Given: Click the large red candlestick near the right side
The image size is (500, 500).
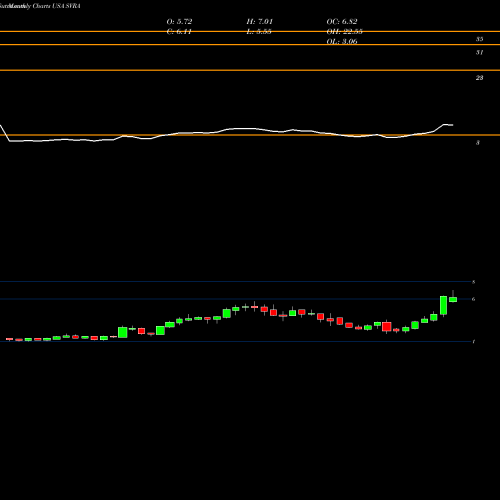Looking at the screenshot, I should [387, 327].
